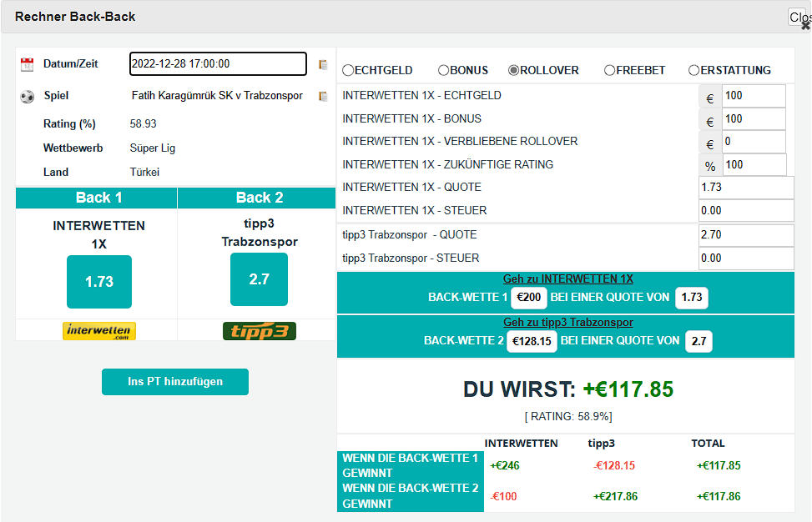The height and width of the screenshot is (522, 812).
Task: Click the calendar icon beside Datum/Zeit
Action: (x=27, y=65)
